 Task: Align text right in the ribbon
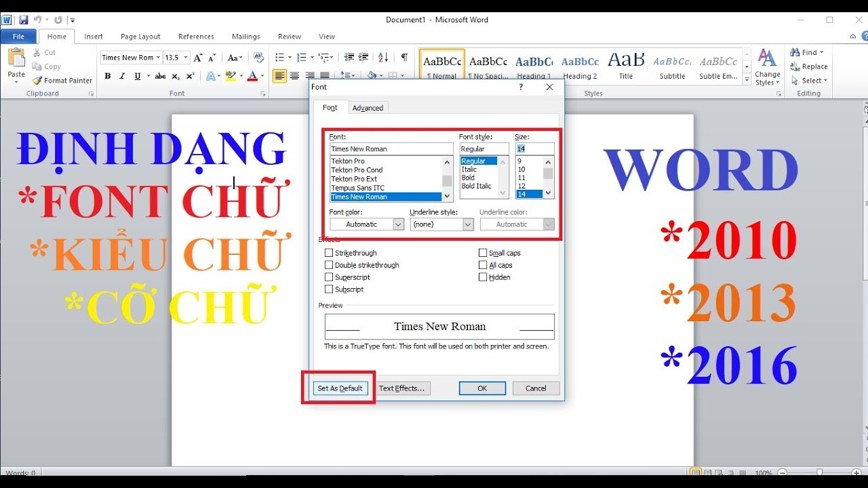310,76
